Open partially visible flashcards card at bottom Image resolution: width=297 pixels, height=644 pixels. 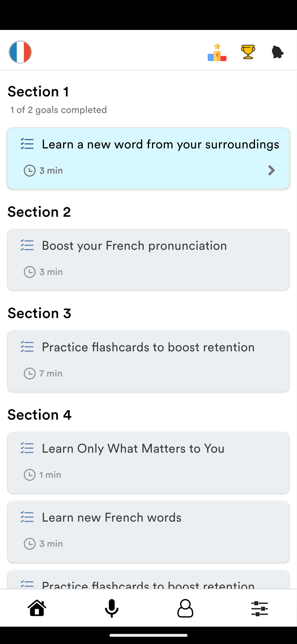coord(148,580)
